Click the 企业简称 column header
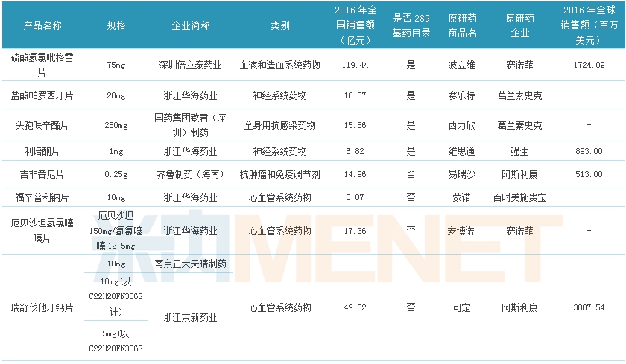Screen dimensions: 626x364 pos(191,25)
